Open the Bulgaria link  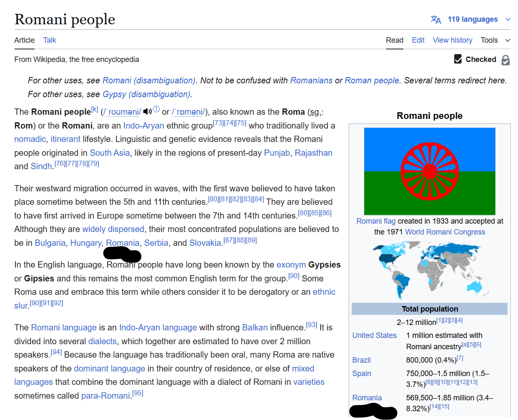tap(50, 243)
